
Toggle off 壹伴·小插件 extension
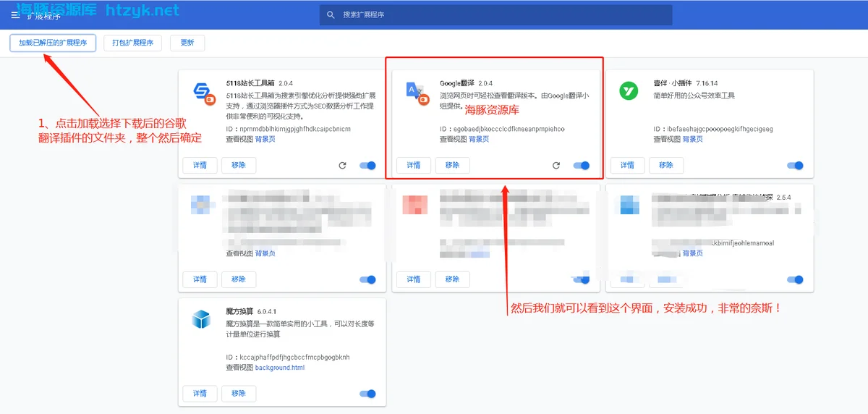(x=795, y=166)
